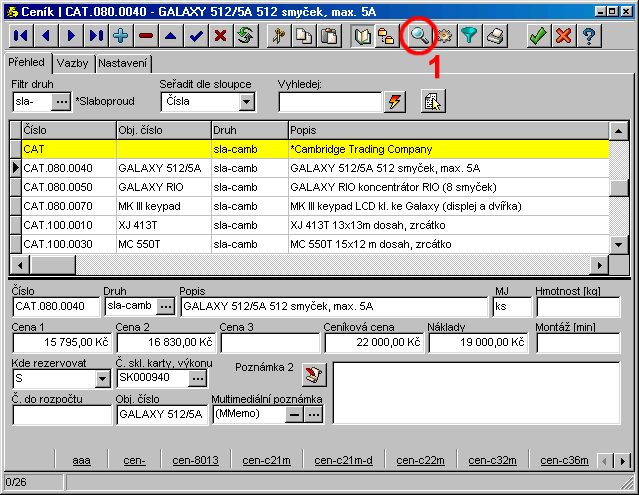Click the magnifier search icon in toolbar
Screen dimensions: 639x495
(x=419, y=36)
